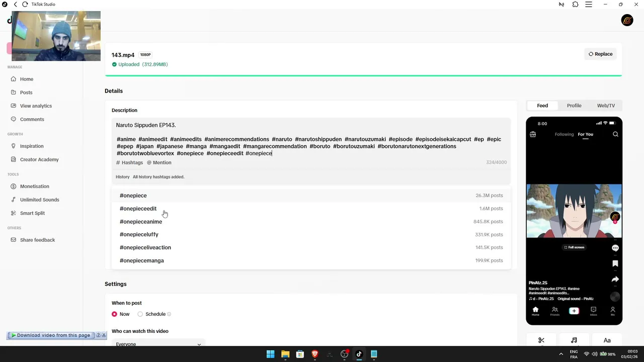The image size is (644, 362).
Task: Click the Smart Split icon
Action: pos(15,213)
